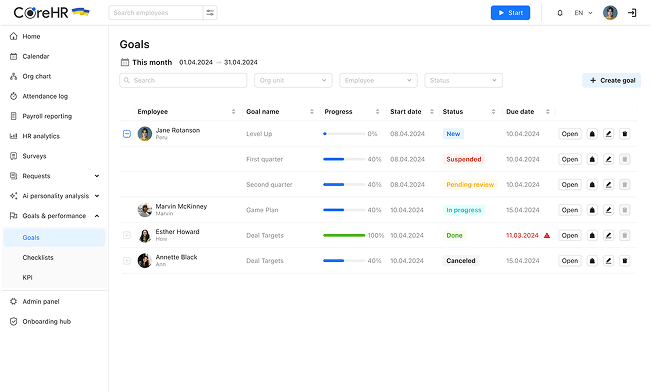This screenshot has height=392, width=652.
Task: Select KPI under Goals & performance
Action: (54, 277)
